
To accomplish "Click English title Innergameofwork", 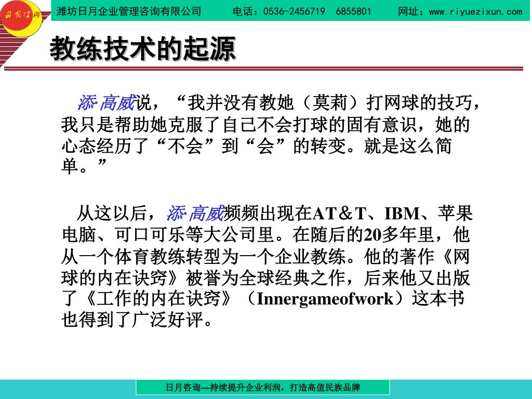I will click(325, 299).
